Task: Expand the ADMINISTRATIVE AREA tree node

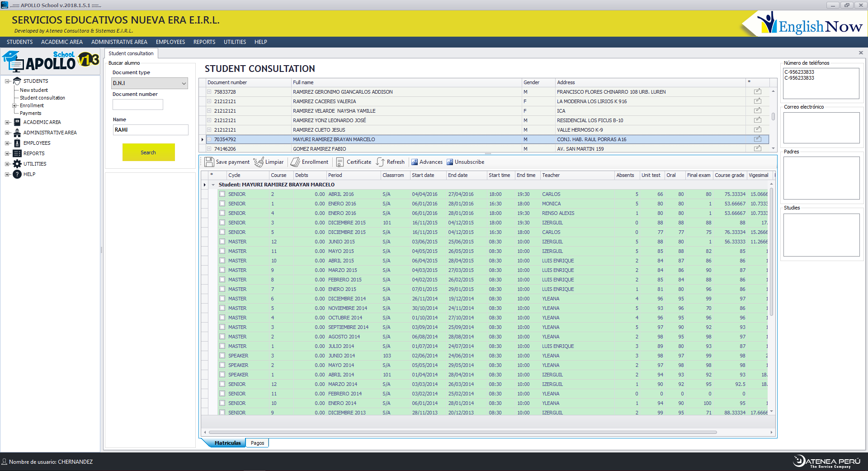Action: (7, 133)
